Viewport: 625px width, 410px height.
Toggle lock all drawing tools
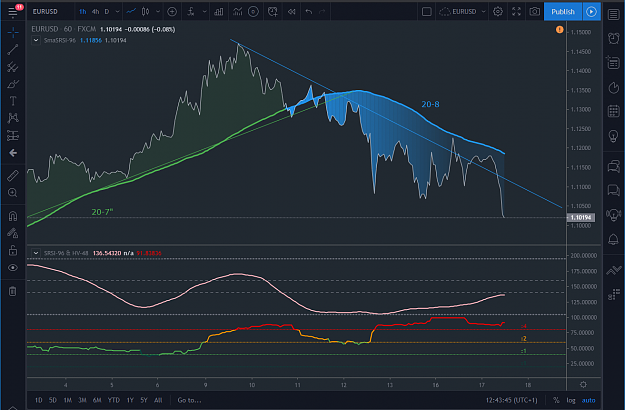(x=13, y=250)
